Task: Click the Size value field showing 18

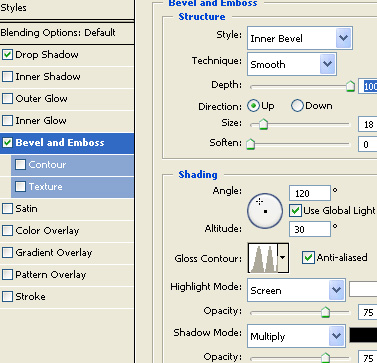Action: pyautogui.click(x=368, y=124)
